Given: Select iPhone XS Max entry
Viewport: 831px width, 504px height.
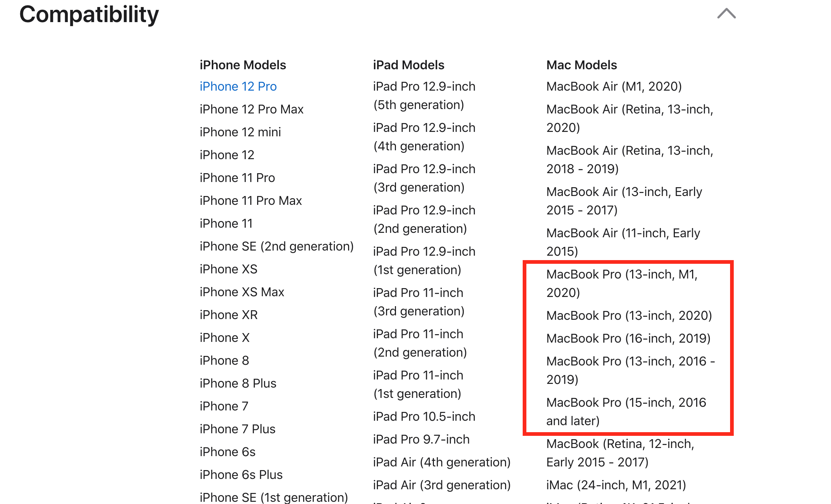Looking at the screenshot, I should pos(242,292).
